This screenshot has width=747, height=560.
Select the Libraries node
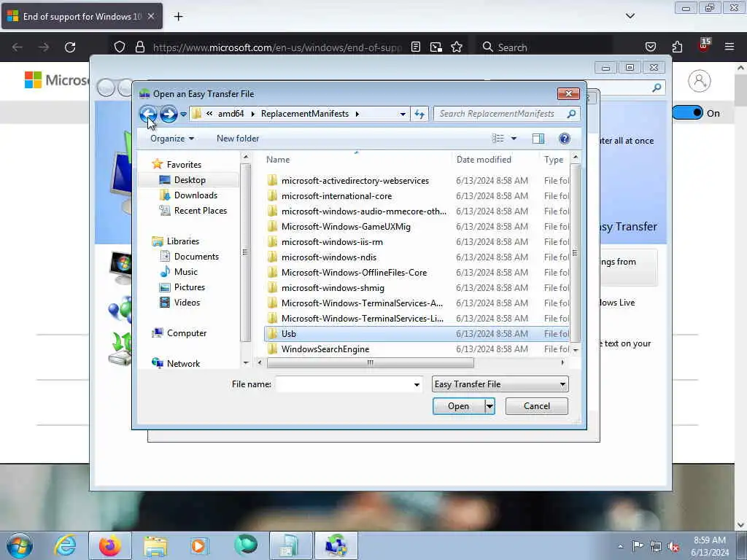pyautogui.click(x=182, y=241)
